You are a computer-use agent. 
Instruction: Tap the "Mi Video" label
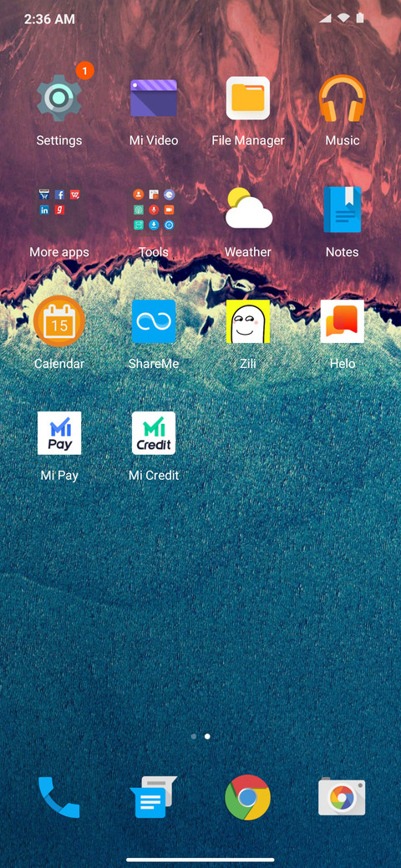[x=154, y=140]
